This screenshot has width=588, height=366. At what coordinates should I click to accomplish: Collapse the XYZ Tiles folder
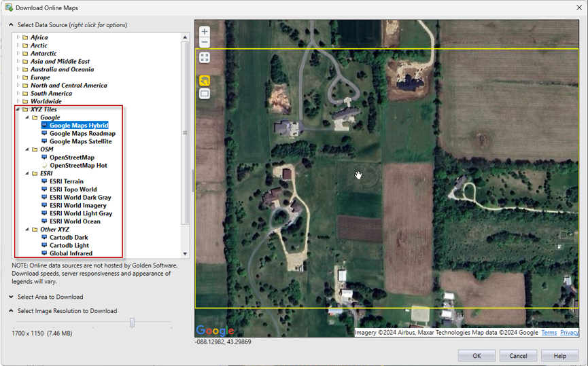pos(18,109)
